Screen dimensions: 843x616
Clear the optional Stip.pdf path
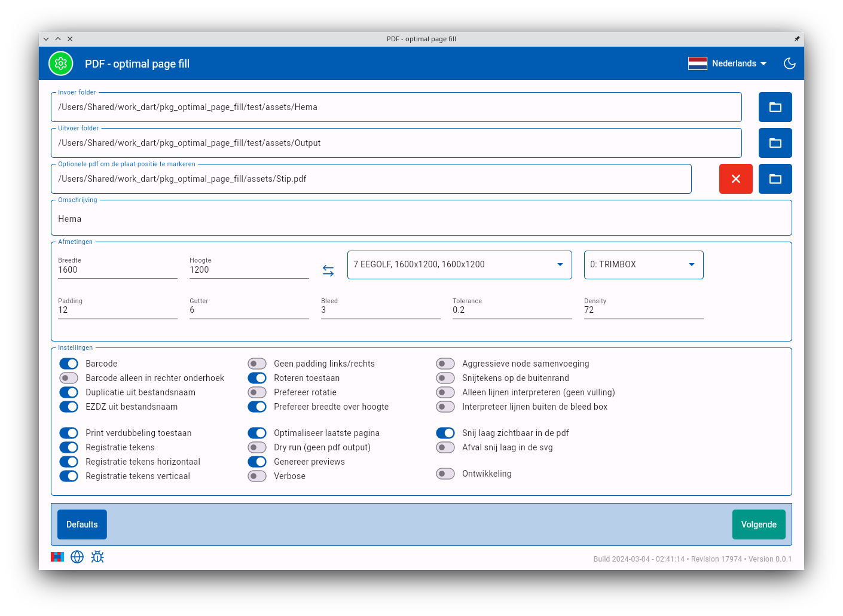coord(735,179)
